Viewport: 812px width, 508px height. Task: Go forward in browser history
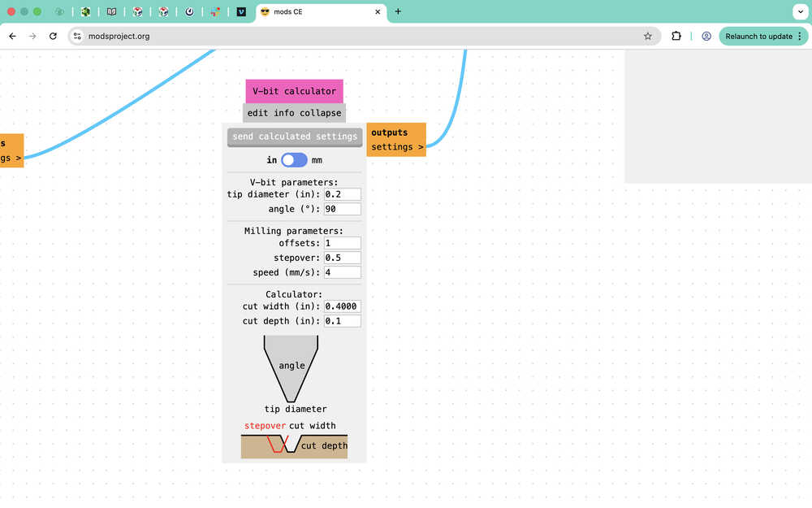pos(32,37)
